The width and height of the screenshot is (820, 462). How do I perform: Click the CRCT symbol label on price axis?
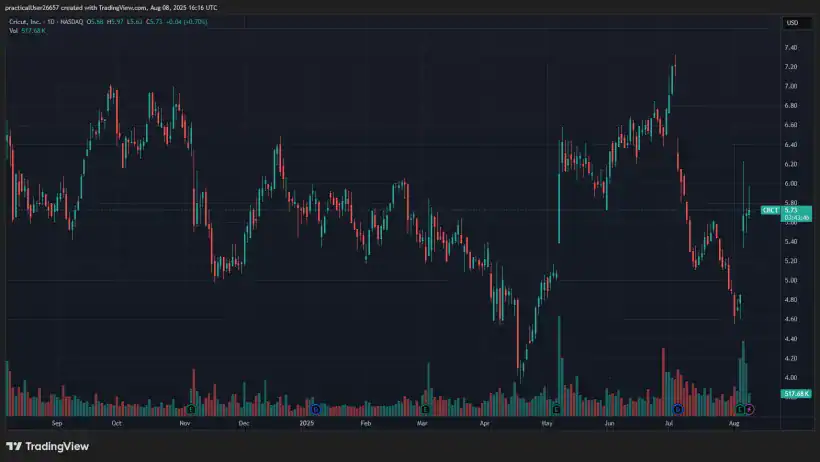click(x=770, y=210)
